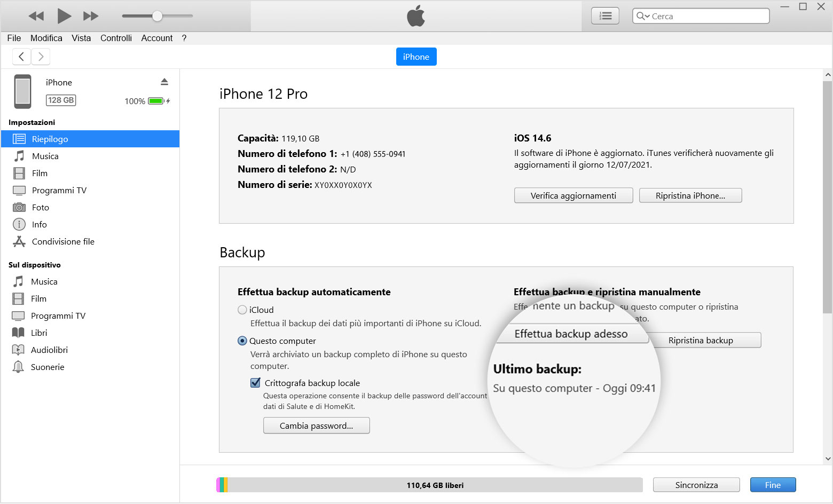Open Suonerie under Sul dispositivo
Image resolution: width=833 pixels, height=504 pixels.
click(47, 367)
